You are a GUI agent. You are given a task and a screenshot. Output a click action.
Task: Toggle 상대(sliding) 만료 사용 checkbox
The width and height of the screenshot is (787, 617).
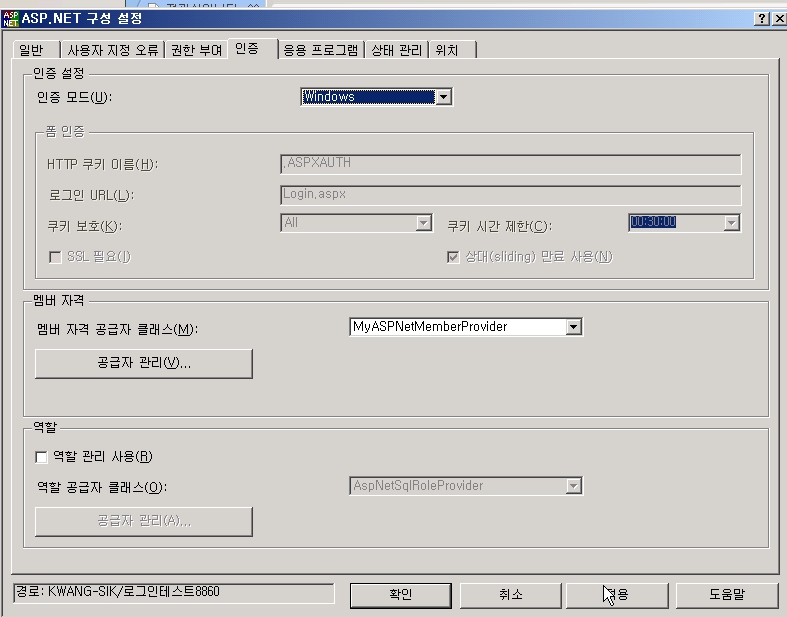[x=453, y=257]
